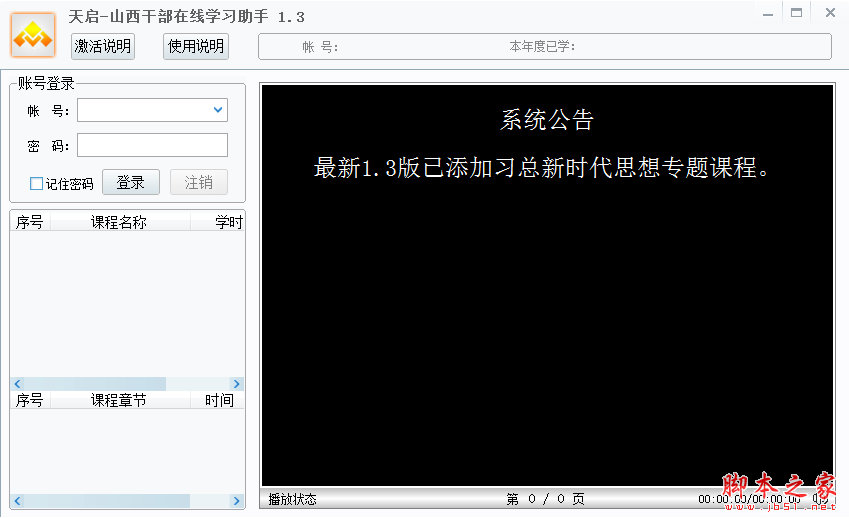This screenshot has height=518, width=849.
Task: Focus the 密码 password input field
Action: 152,145
